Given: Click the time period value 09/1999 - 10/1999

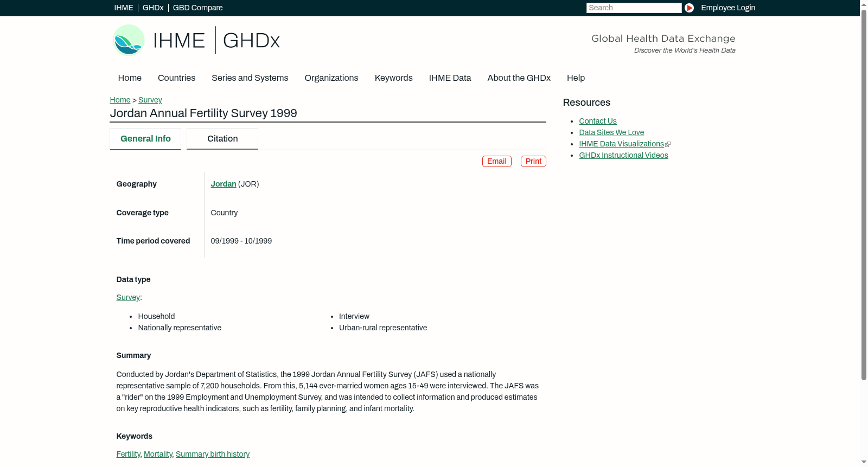Looking at the screenshot, I should [x=241, y=241].
